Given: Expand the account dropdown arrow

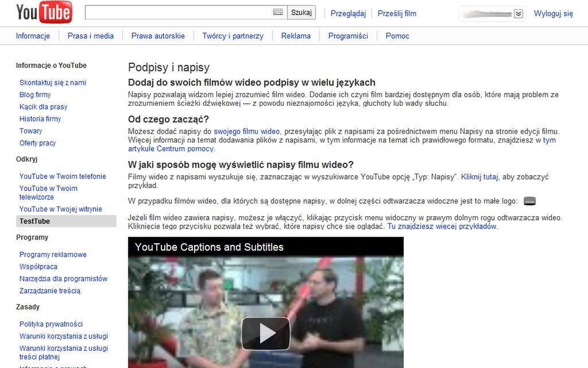Looking at the screenshot, I should pos(519,14).
